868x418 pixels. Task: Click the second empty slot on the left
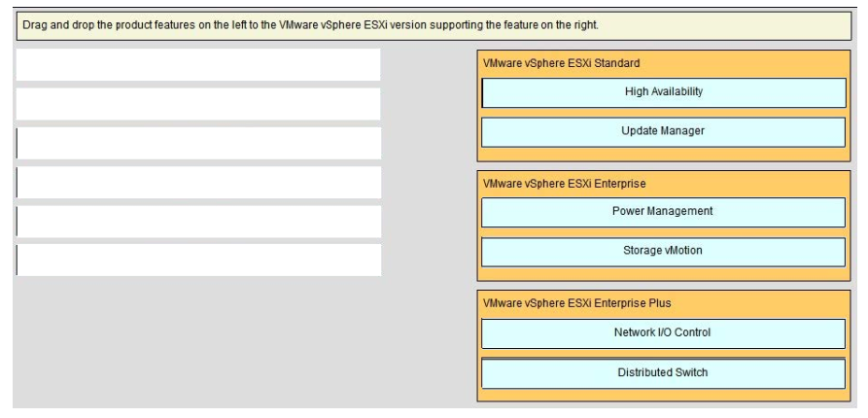click(198, 104)
